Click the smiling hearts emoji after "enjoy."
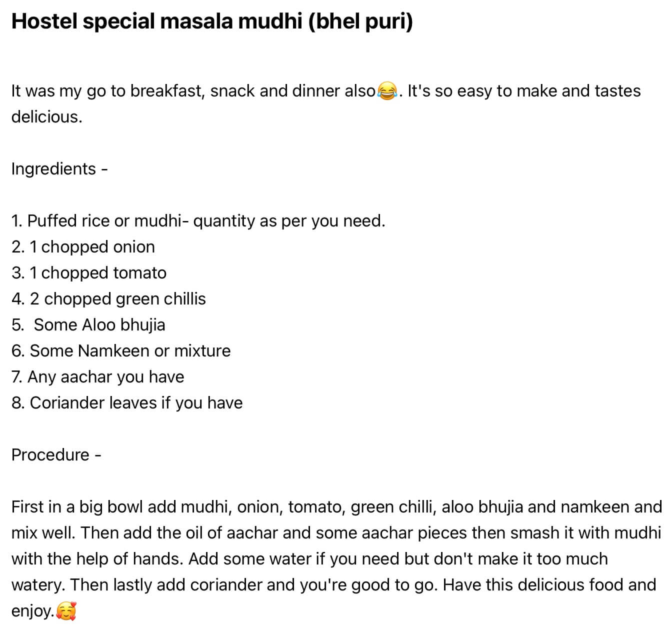This screenshot has width=672, height=636. [x=66, y=611]
